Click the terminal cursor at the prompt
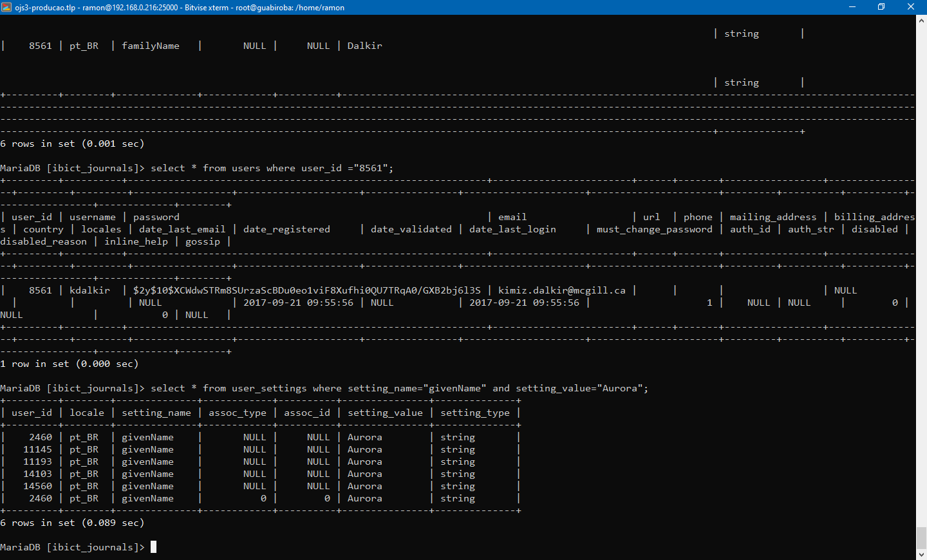The height and width of the screenshot is (560, 927). click(x=153, y=547)
